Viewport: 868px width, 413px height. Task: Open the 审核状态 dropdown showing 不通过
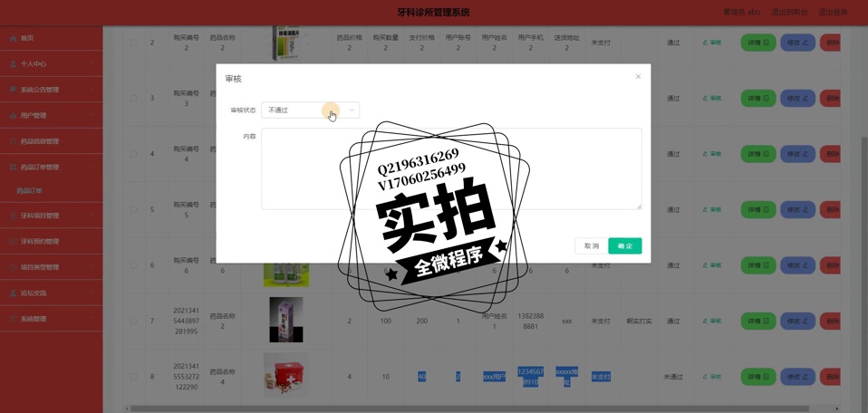point(310,110)
